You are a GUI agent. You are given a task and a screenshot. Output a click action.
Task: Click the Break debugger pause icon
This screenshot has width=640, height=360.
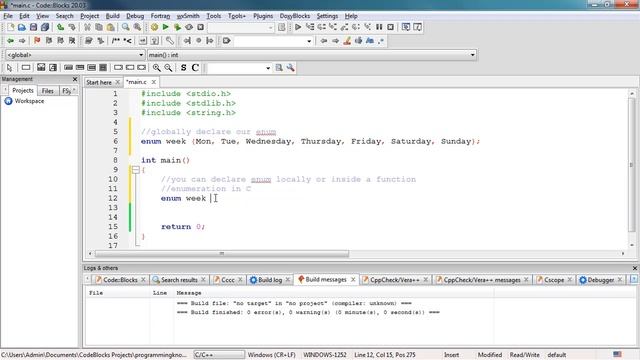(x=379, y=27)
